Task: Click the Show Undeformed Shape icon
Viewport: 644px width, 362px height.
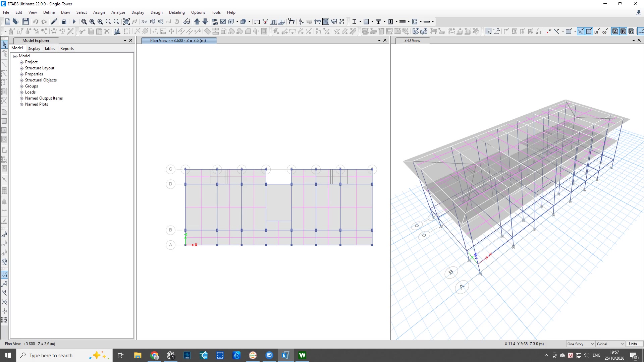Action: 257,21
